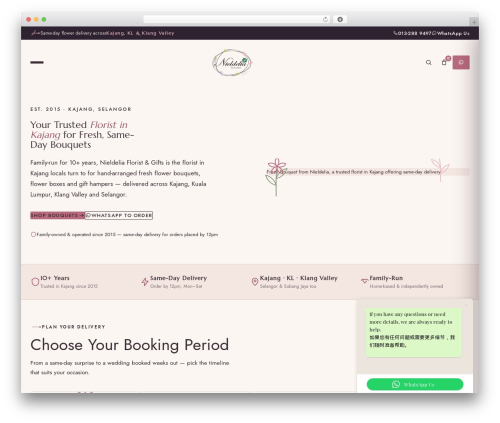Click 'Same-Day Delivery' feature text
This screenshot has width=500, height=423.
(x=178, y=278)
